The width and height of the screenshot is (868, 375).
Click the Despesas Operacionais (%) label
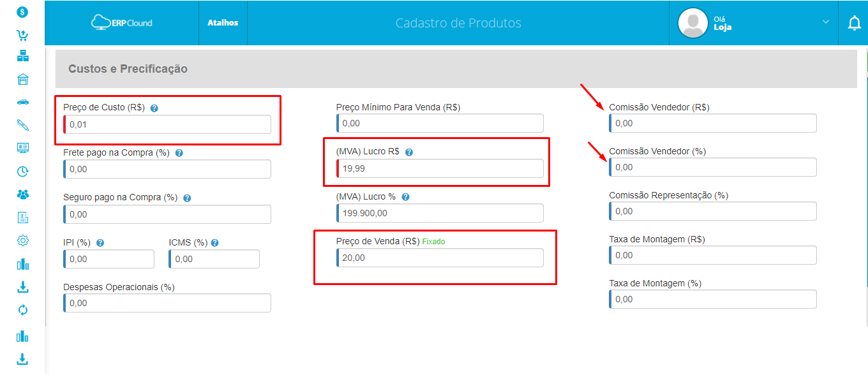click(x=119, y=287)
